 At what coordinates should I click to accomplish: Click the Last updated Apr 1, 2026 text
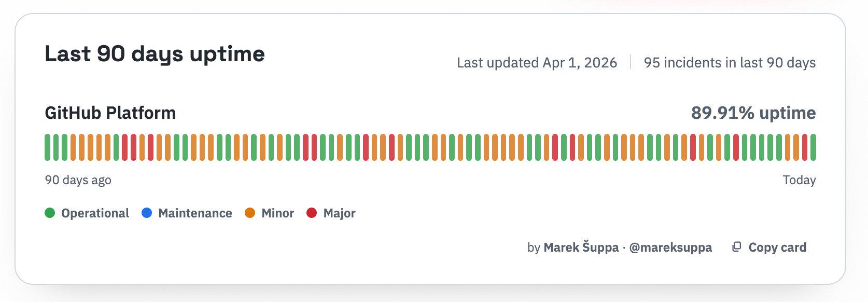coord(537,63)
